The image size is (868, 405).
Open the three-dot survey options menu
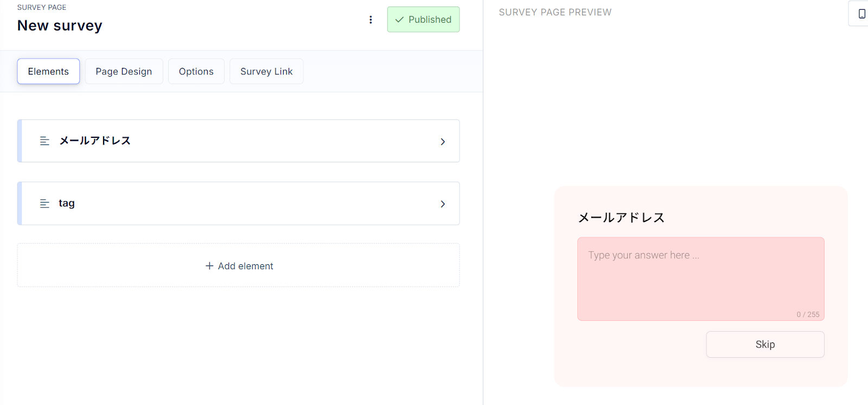tap(371, 20)
